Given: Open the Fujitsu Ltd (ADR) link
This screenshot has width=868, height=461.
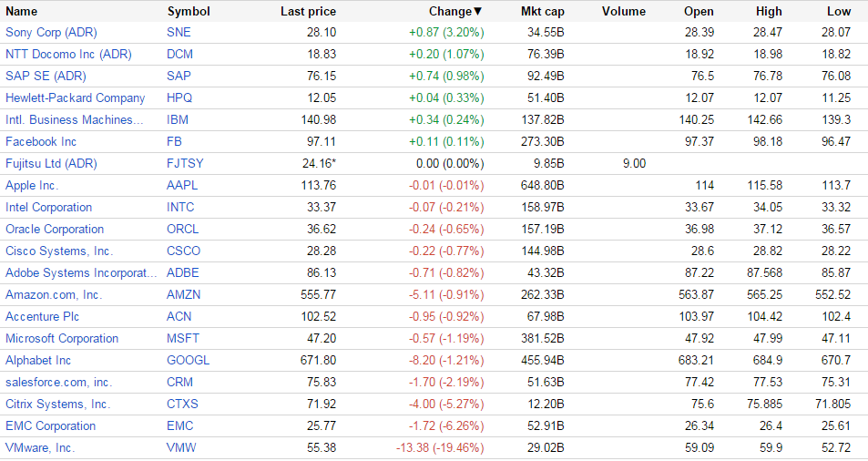Looking at the screenshot, I should point(51,163).
